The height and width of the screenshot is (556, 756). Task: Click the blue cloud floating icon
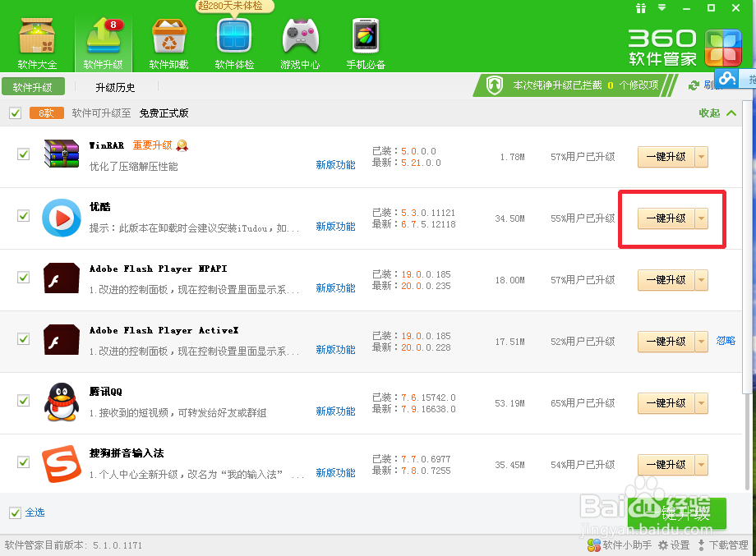click(726, 79)
